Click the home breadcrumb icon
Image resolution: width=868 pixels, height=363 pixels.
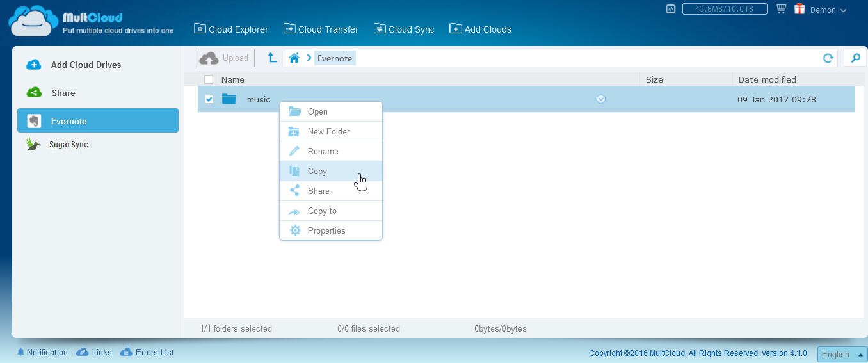pyautogui.click(x=294, y=58)
